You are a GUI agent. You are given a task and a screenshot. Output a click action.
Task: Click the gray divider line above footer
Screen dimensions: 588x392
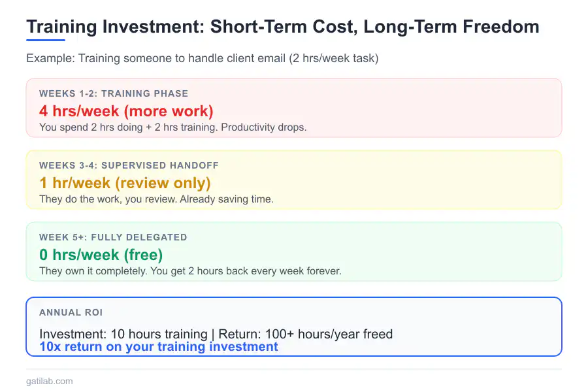tap(294, 369)
